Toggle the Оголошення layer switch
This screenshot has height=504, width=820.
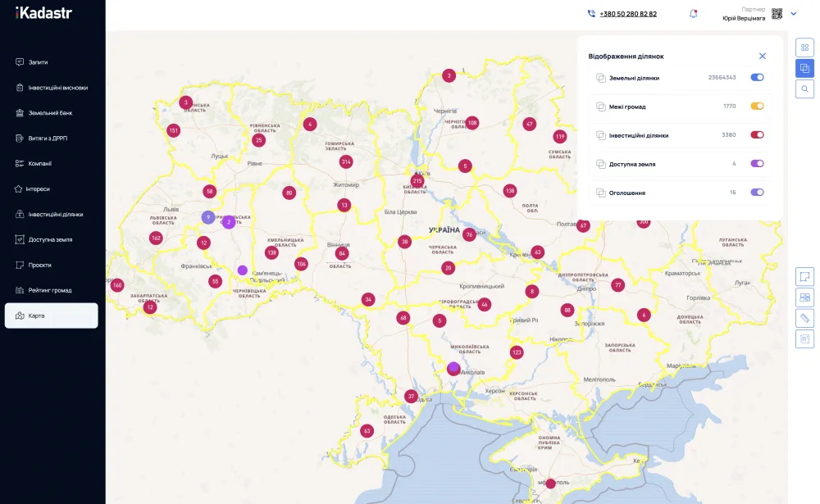click(757, 193)
